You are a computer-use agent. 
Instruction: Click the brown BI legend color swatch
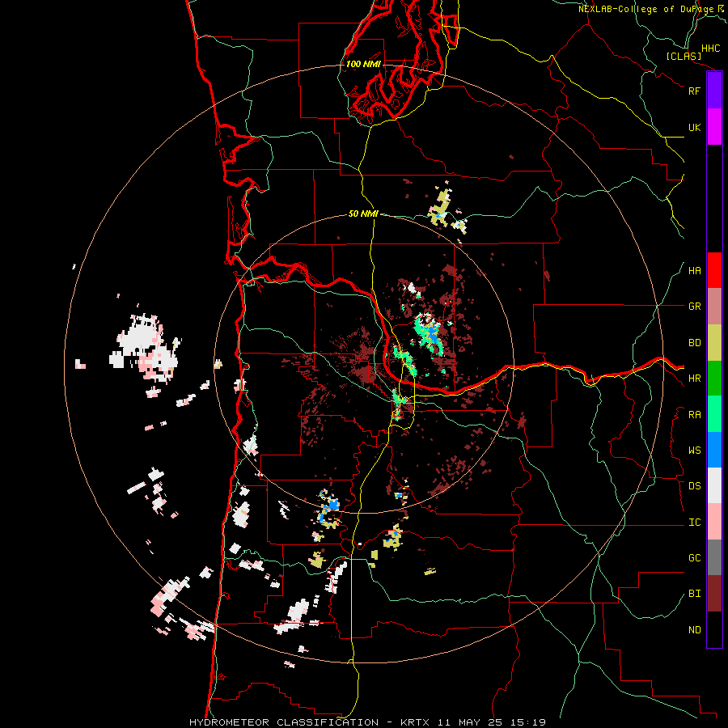(714, 594)
